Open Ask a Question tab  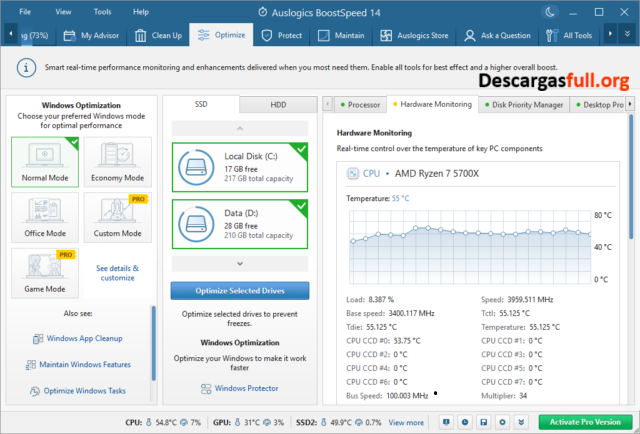click(x=498, y=36)
